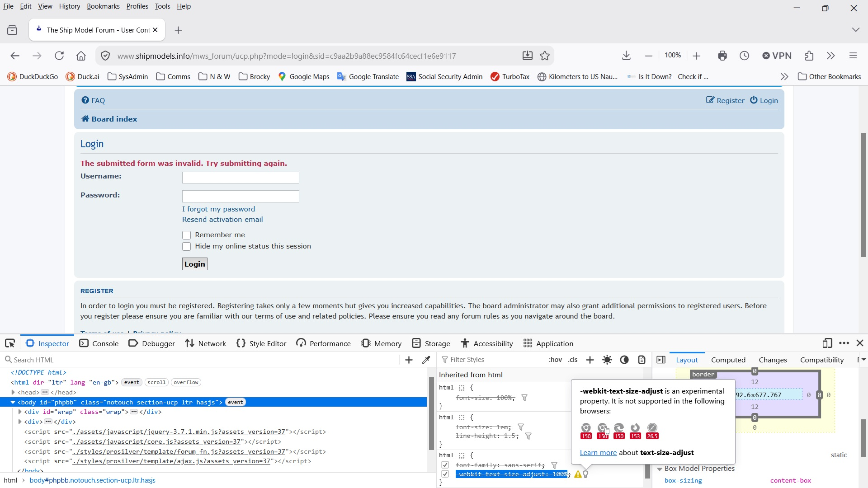Click the page vertical scrollbar thumb
Viewport: 868px width, 488px height.
coord(863,194)
